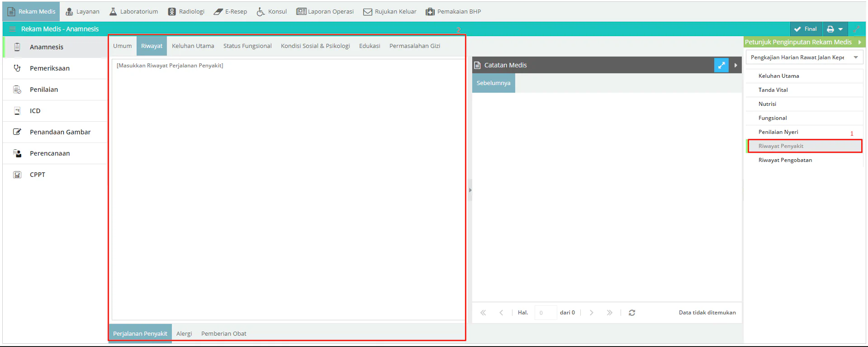The image size is (868, 347).
Task: Open the Rekam Medis top tab
Action: (x=31, y=11)
